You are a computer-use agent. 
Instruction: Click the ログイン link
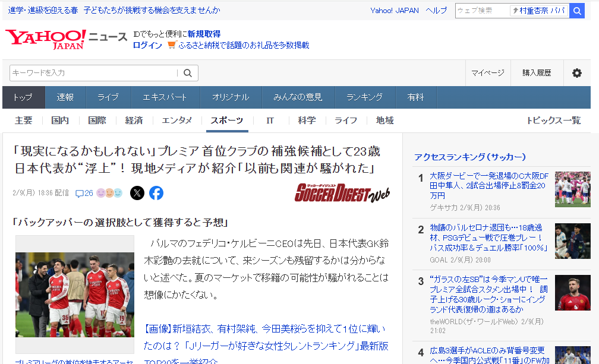(x=147, y=45)
